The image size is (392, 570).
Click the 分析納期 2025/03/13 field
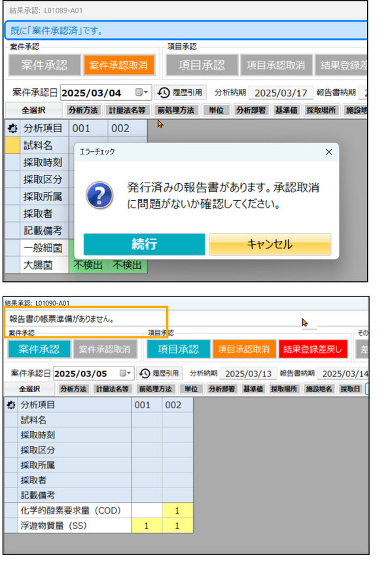[x=248, y=373]
